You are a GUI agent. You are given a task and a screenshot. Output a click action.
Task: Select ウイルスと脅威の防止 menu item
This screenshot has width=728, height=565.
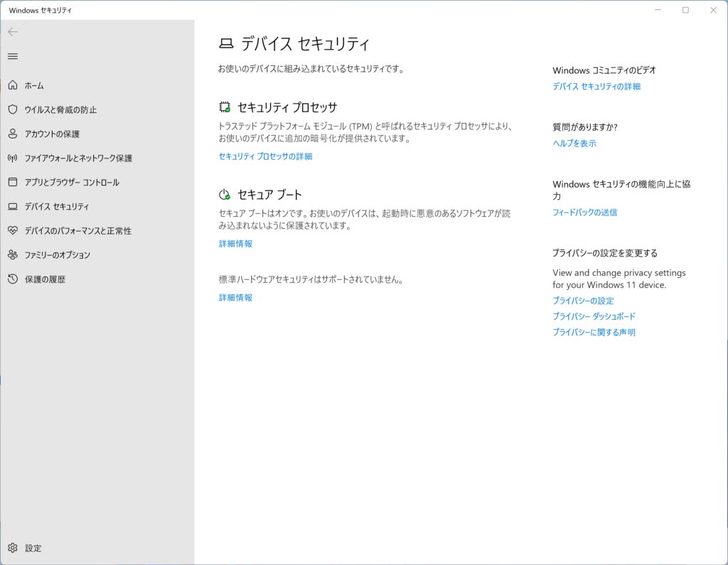click(x=97, y=109)
